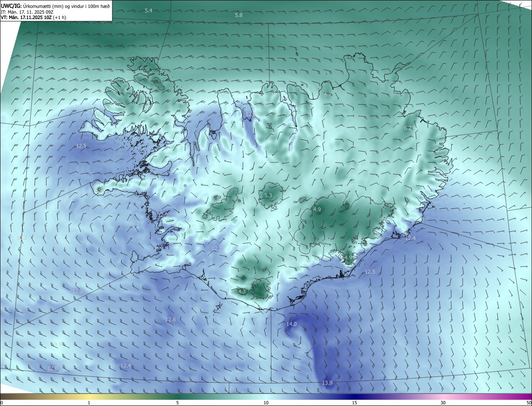Click the 5.4 value label
Image resolution: width=532 pixels, height=406 pixels.
tap(148, 10)
